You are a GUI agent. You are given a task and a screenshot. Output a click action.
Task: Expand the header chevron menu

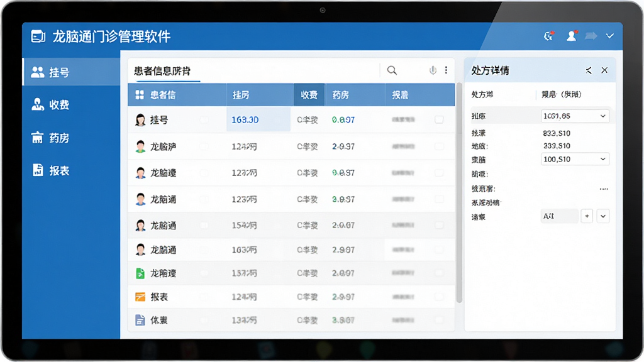tap(610, 36)
